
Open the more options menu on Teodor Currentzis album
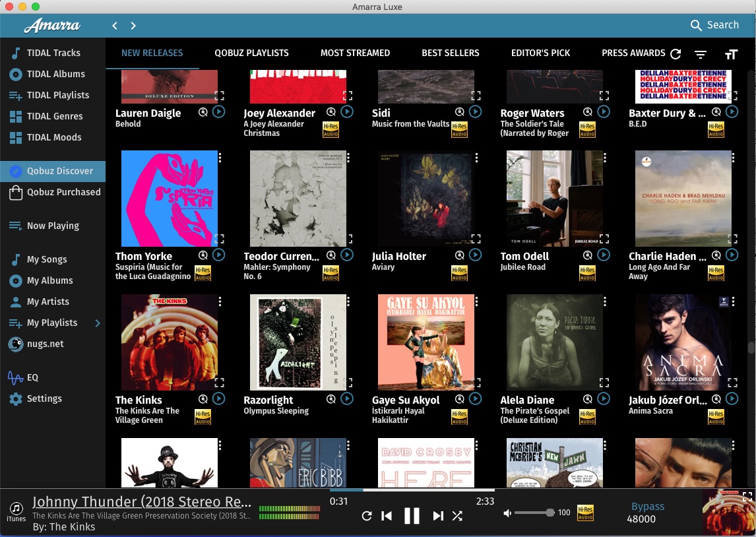click(x=348, y=158)
